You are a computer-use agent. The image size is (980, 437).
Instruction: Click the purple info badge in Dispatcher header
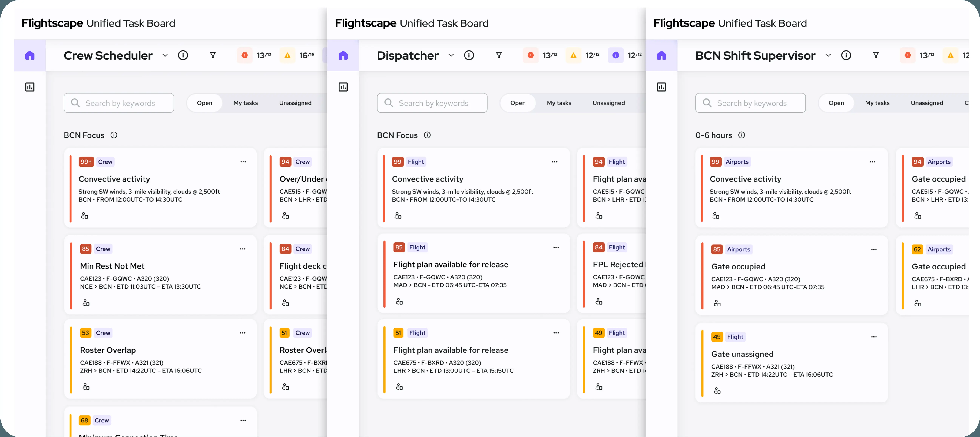point(616,56)
